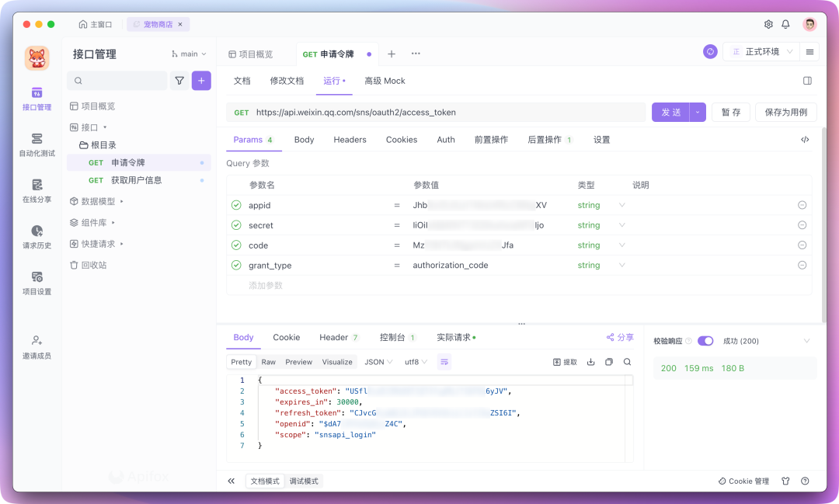Collapse sidebar with double-chevron icon

(232, 481)
